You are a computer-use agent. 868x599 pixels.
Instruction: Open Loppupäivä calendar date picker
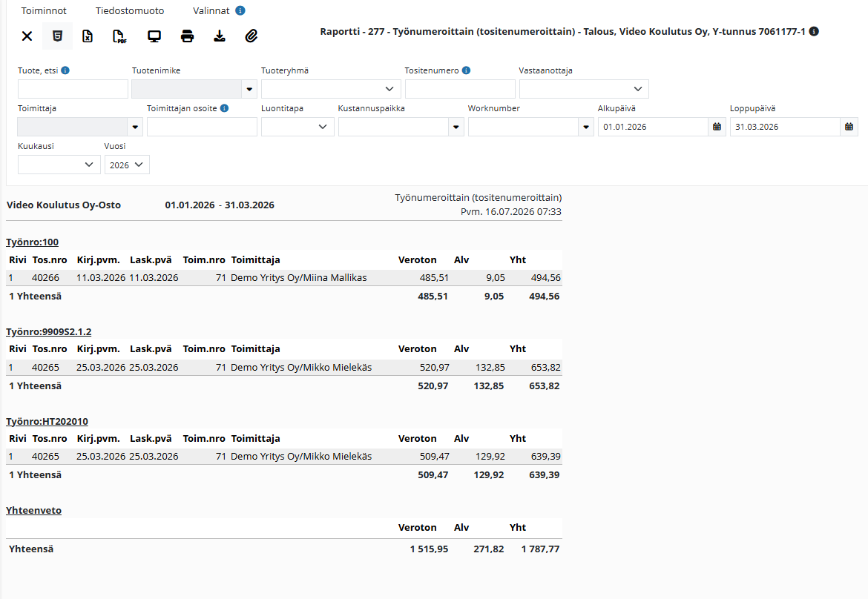point(849,127)
